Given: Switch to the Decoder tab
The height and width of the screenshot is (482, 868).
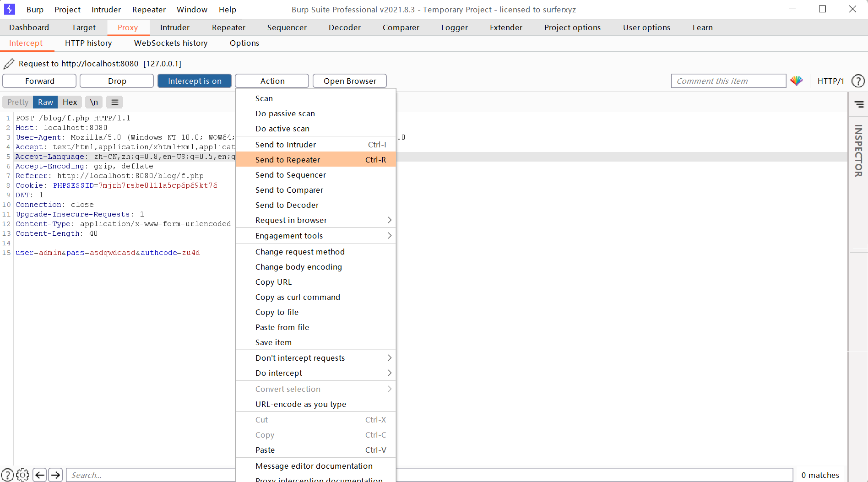Looking at the screenshot, I should click(x=345, y=27).
